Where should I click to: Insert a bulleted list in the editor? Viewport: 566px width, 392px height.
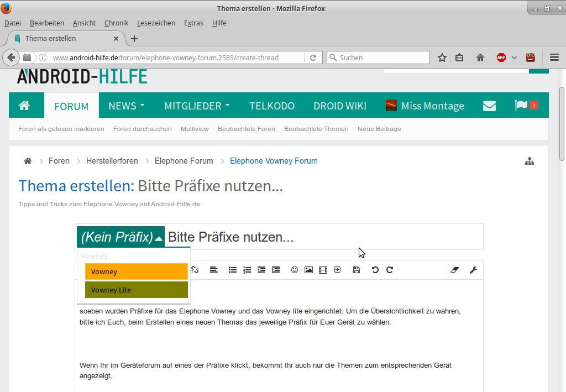coord(233,270)
